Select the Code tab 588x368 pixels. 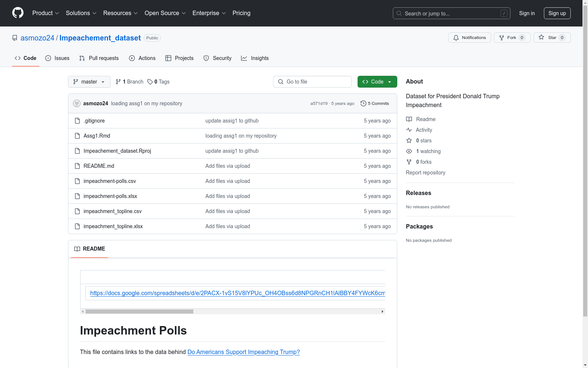tap(25, 58)
